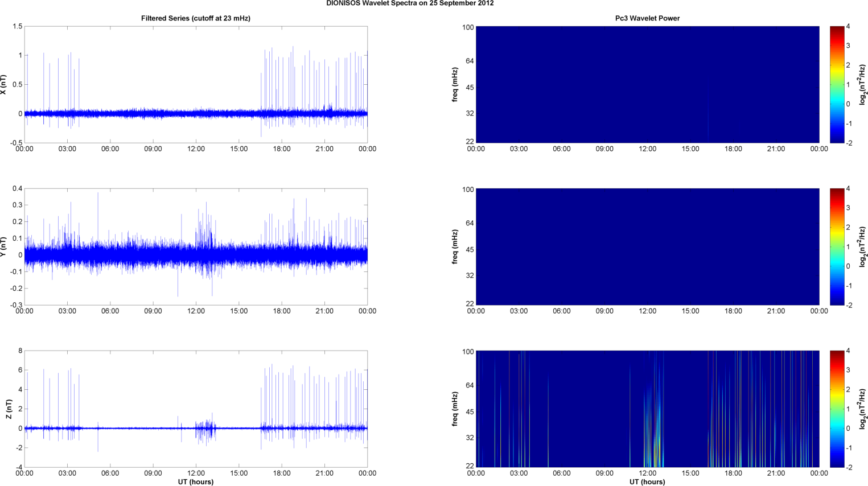Click the '-0.3' tick on the Y plot
The width and height of the screenshot is (868, 486).
(x=16, y=305)
